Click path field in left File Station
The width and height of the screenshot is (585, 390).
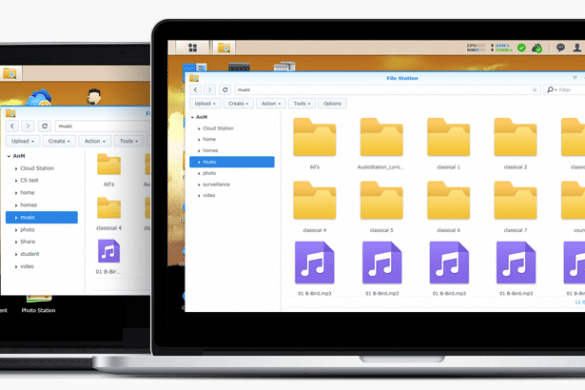(103, 126)
